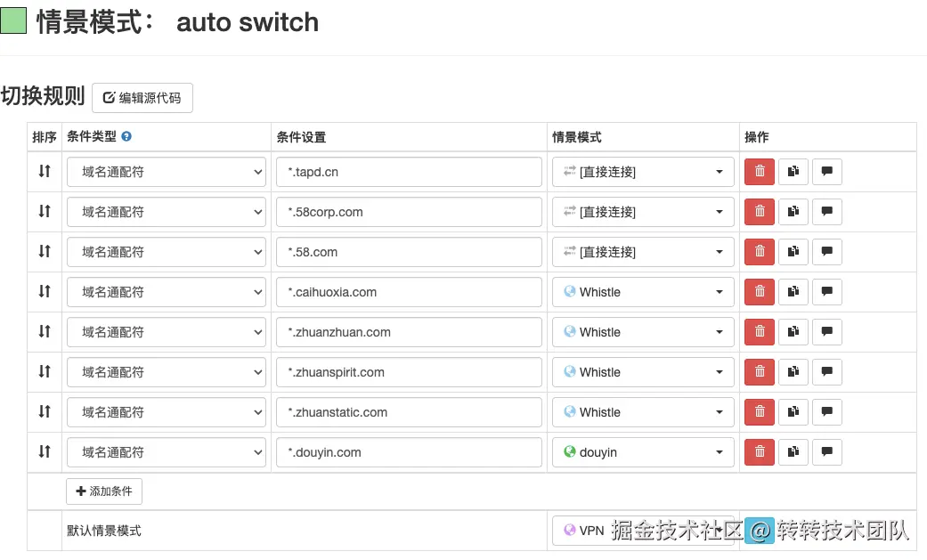
Task: Clone the *.58corp.com rule
Action: pos(793,212)
